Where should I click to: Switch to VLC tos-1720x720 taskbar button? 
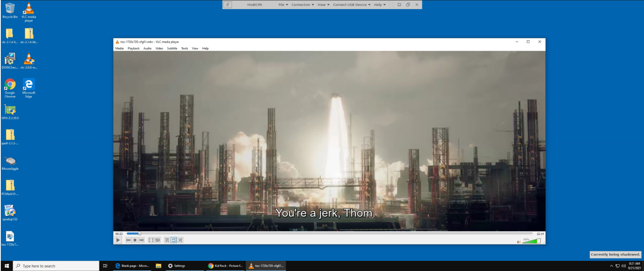click(266, 266)
